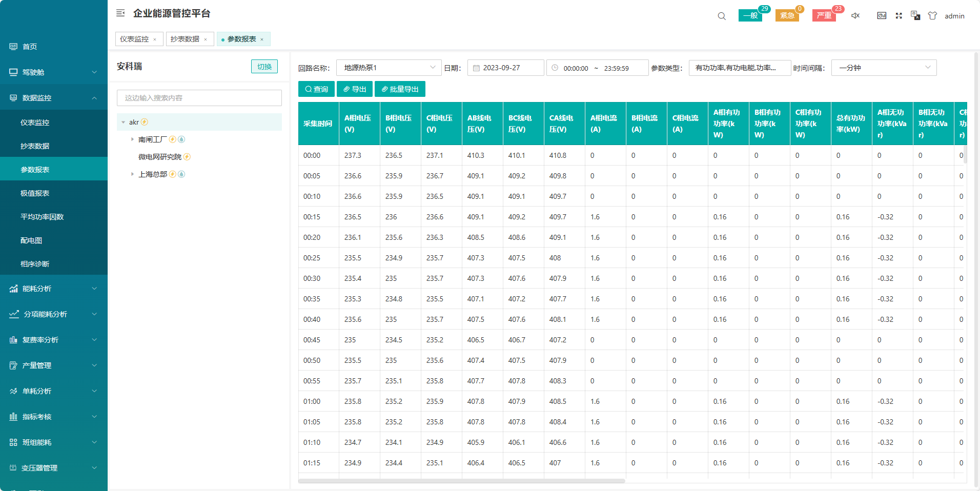Image resolution: width=980 pixels, height=491 pixels.
Task: Click the tree search input field
Action: (199, 98)
